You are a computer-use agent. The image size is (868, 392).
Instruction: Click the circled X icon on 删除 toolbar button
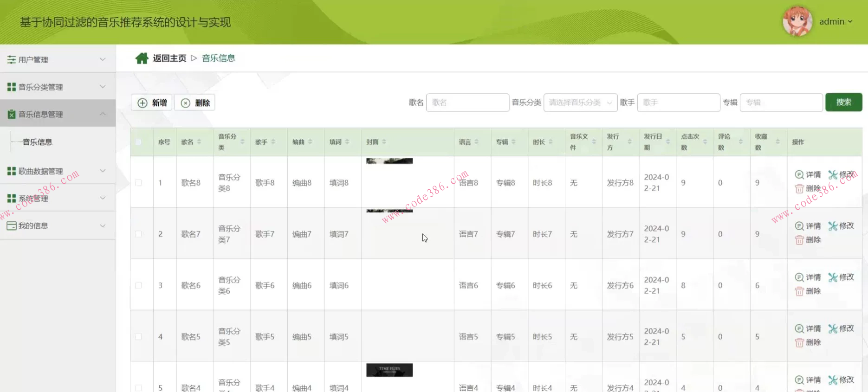(185, 103)
